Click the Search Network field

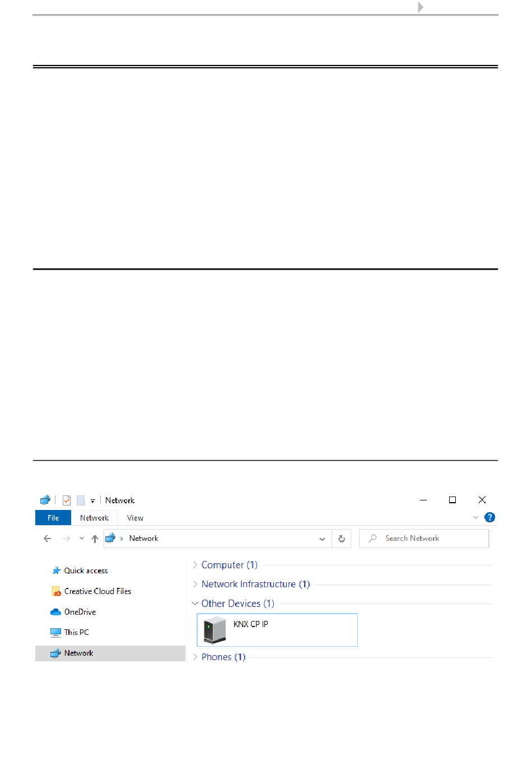pos(424,539)
